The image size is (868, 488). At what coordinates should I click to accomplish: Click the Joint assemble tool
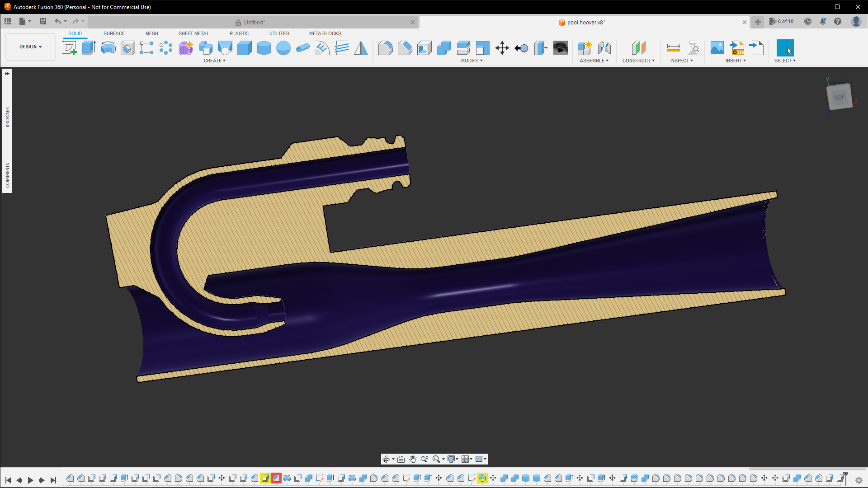[x=604, y=48]
